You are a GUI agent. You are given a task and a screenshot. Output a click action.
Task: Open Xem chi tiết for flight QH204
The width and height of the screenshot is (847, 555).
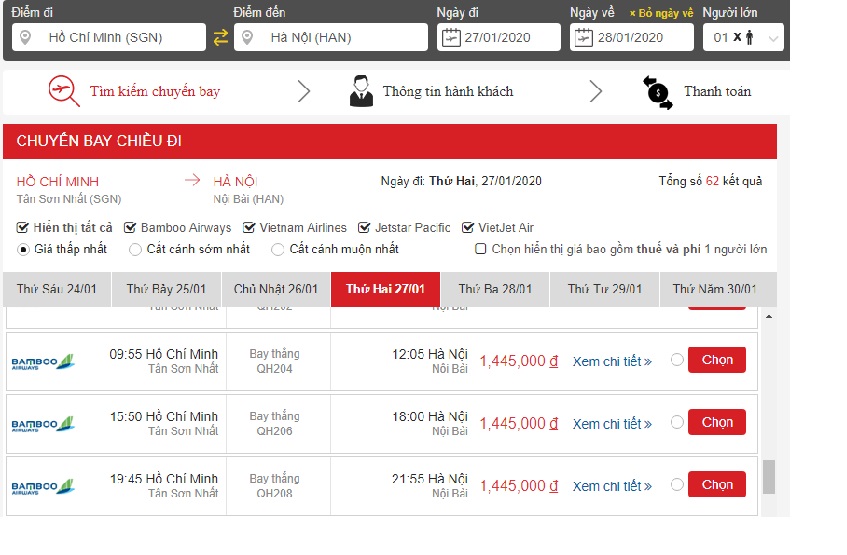pos(612,362)
